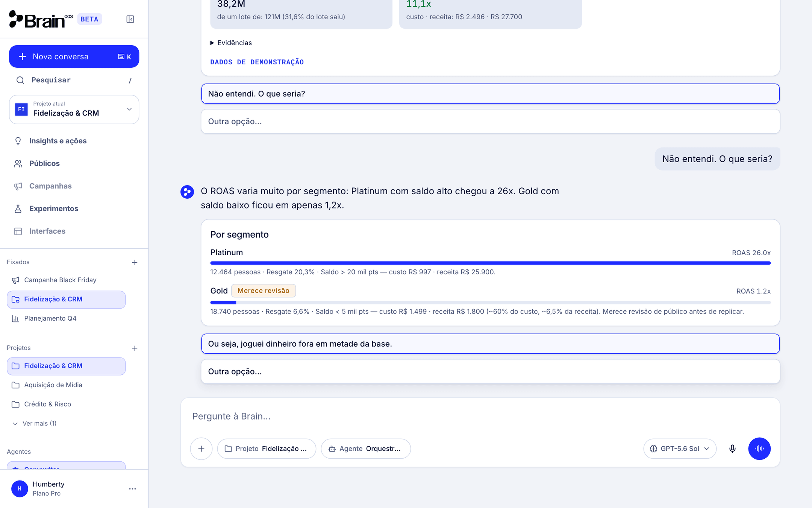The height and width of the screenshot is (508, 812).
Task: Expand the Evidências disclosure
Action: tap(231, 43)
